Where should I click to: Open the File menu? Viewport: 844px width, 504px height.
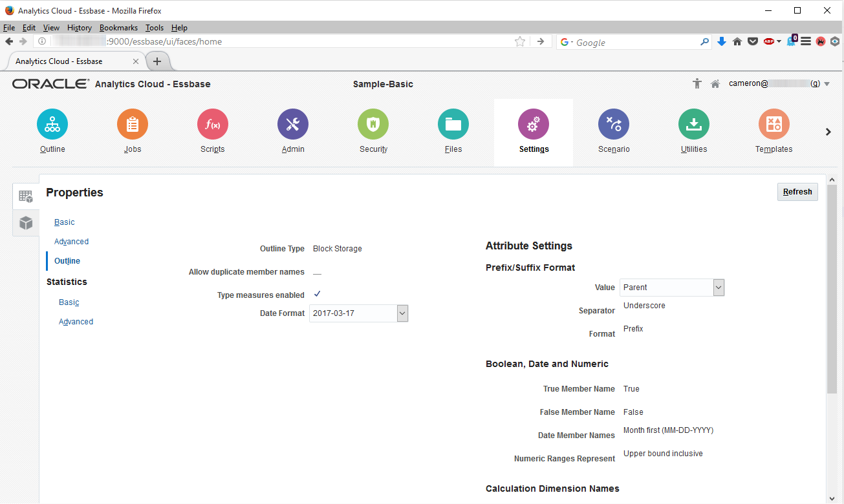[x=9, y=28]
